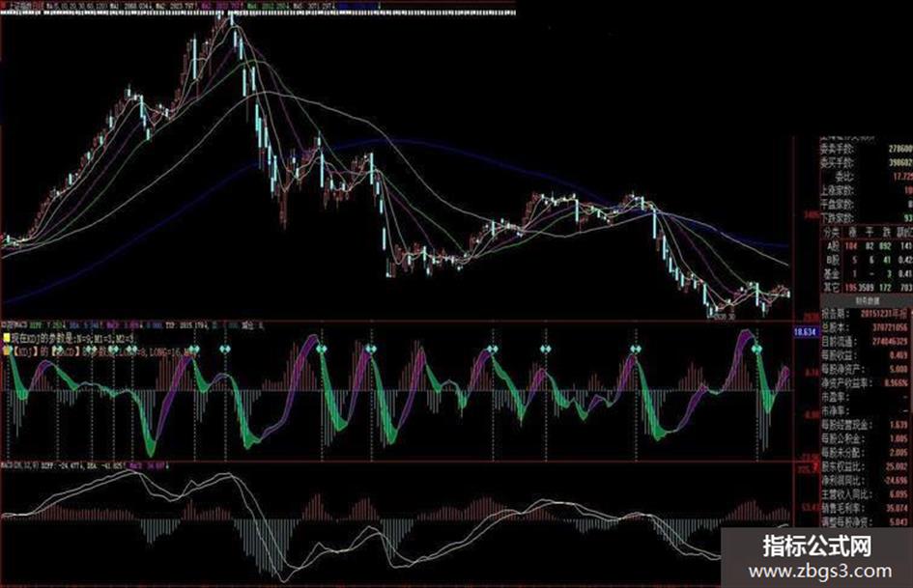This screenshot has width=913, height=588.
Task: Click the 总股本 value 370721056
Action: pyautogui.click(x=890, y=327)
